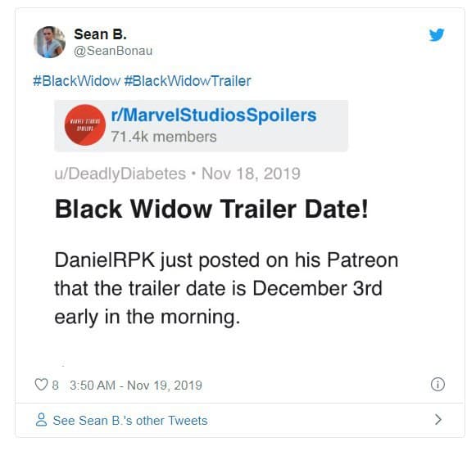Screen dimensions: 476x451
Task: Click the red Marvel Studios Spoilers logo
Action: (85, 125)
